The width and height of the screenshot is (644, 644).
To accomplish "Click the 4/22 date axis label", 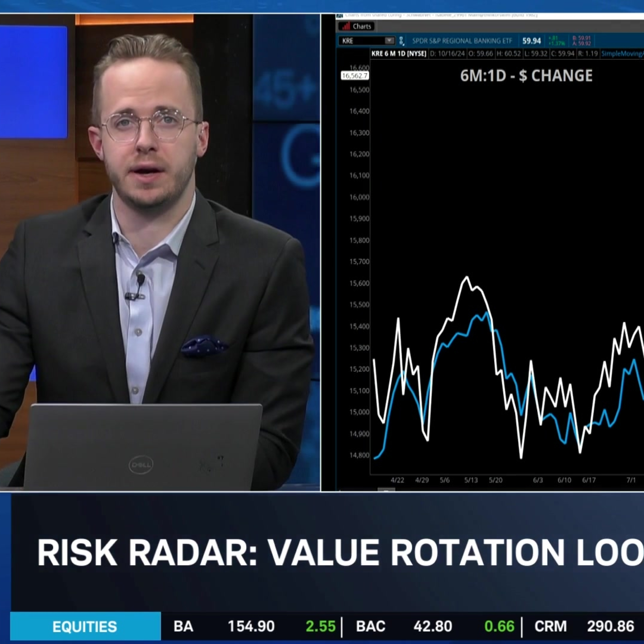I will [x=397, y=480].
